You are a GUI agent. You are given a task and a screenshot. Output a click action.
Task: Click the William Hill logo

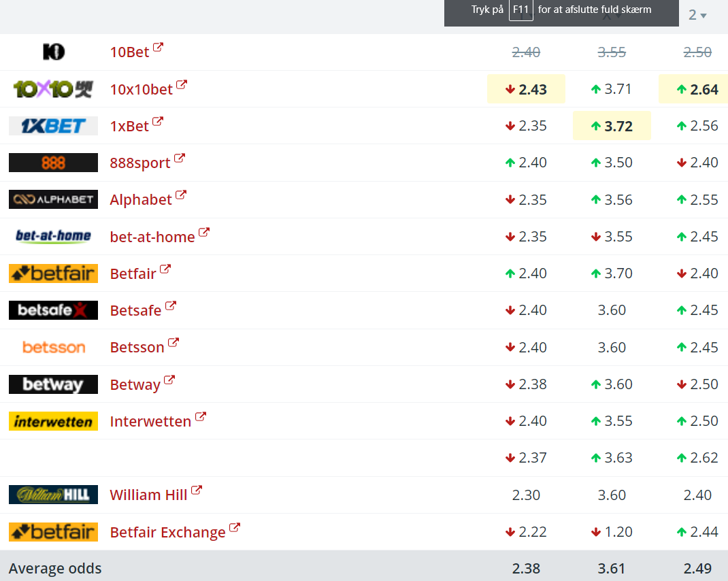point(53,495)
